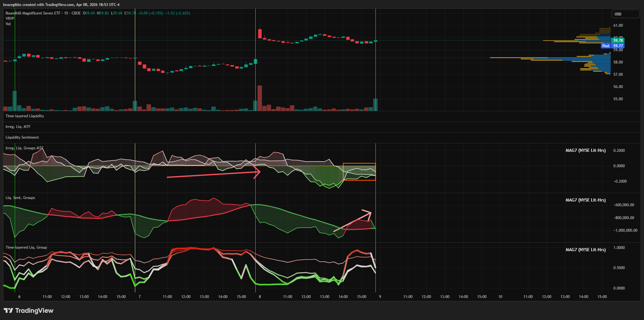Click day 9 on the time axis
Screen dimensions: 644x320
click(x=380, y=297)
